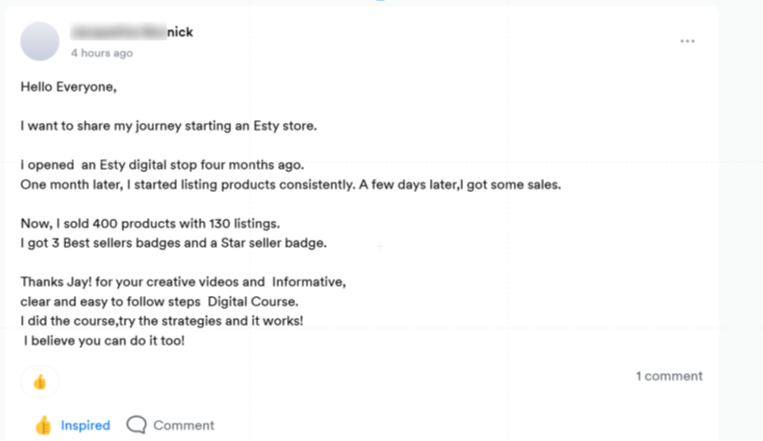
Task: Click "I believe you can do it too!"
Action: click(104, 340)
